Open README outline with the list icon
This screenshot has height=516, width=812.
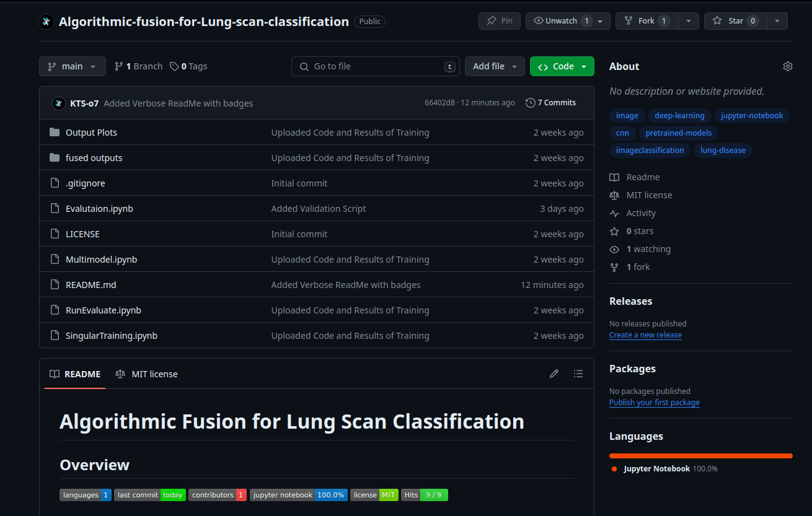click(578, 374)
